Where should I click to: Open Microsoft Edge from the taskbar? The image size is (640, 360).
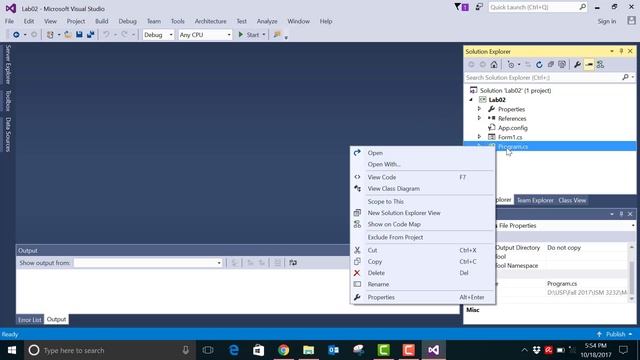(234, 350)
